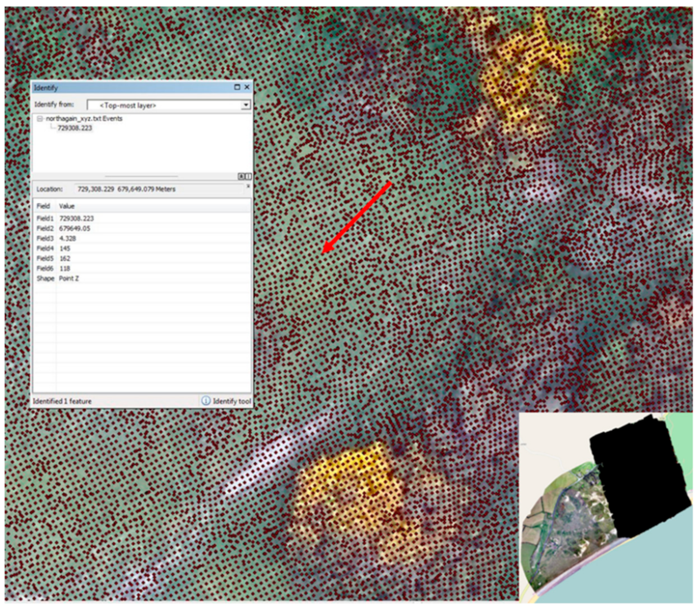Click the Identify tool label text
The width and height of the screenshot is (700, 610).
pos(232,401)
